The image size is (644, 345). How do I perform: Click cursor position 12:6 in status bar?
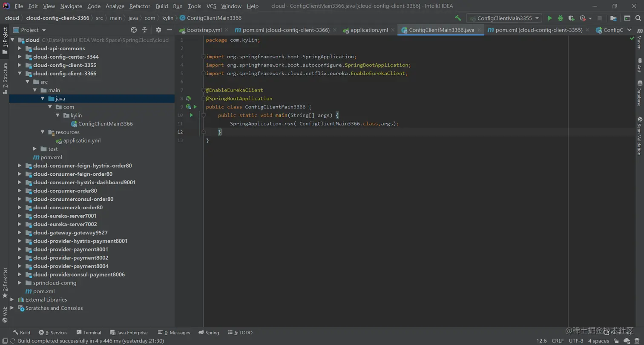(x=541, y=341)
